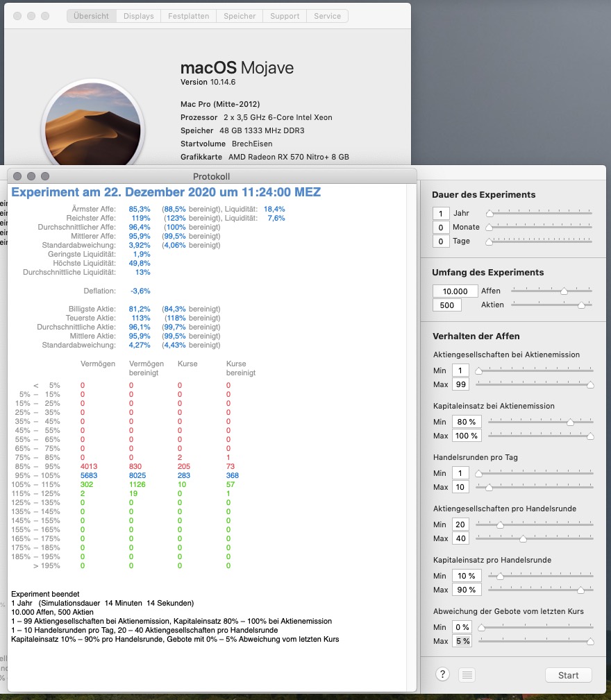Start the experiment with the Start button

568,675
